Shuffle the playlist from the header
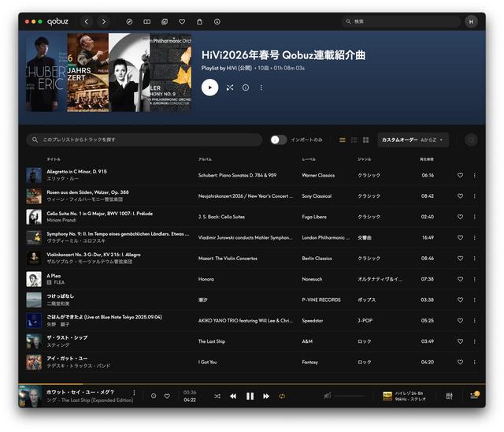This screenshot has height=432, width=504. [x=229, y=88]
